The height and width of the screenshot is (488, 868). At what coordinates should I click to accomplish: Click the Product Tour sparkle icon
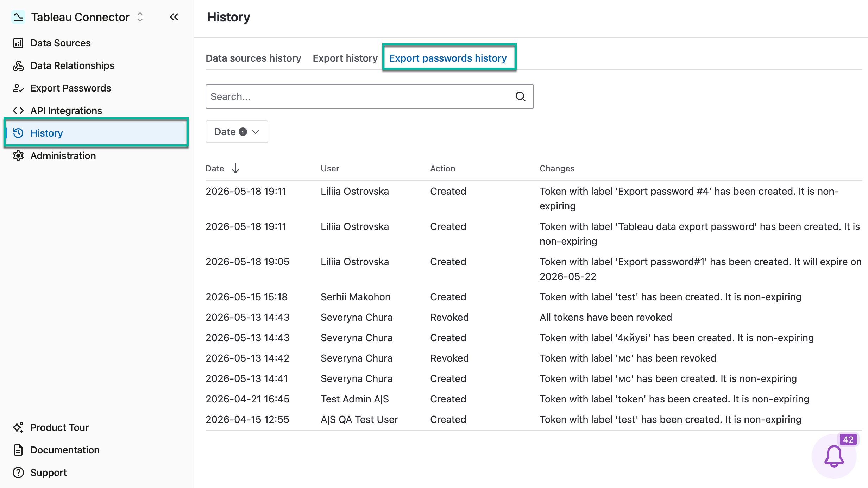click(x=18, y=427)
